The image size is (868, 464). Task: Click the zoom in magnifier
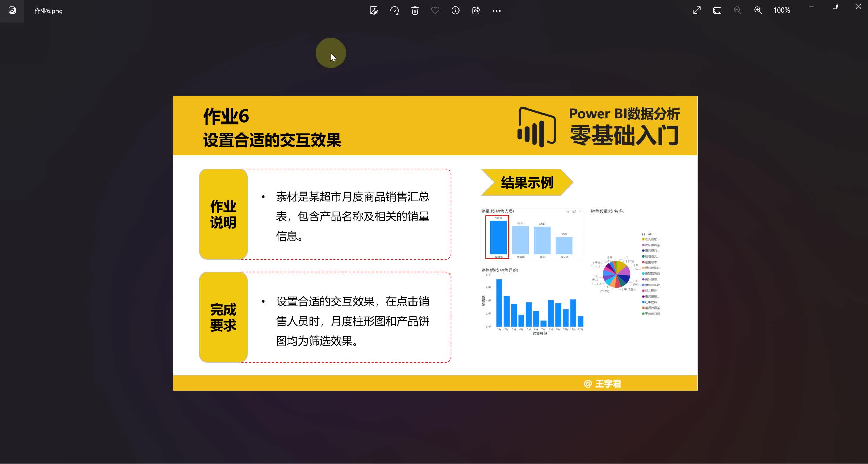point(758,11)
